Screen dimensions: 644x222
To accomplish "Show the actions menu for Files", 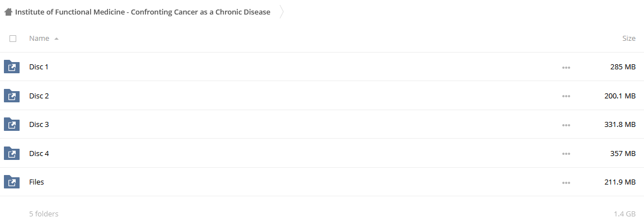I will pyautogui.click(x=566, y=183).
